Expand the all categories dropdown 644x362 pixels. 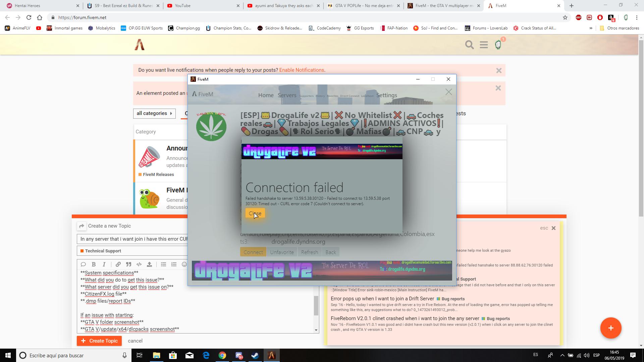[154, 113]
